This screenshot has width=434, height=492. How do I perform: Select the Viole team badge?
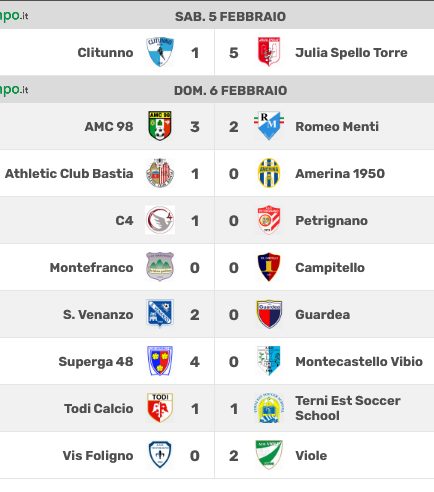[269, 455]
